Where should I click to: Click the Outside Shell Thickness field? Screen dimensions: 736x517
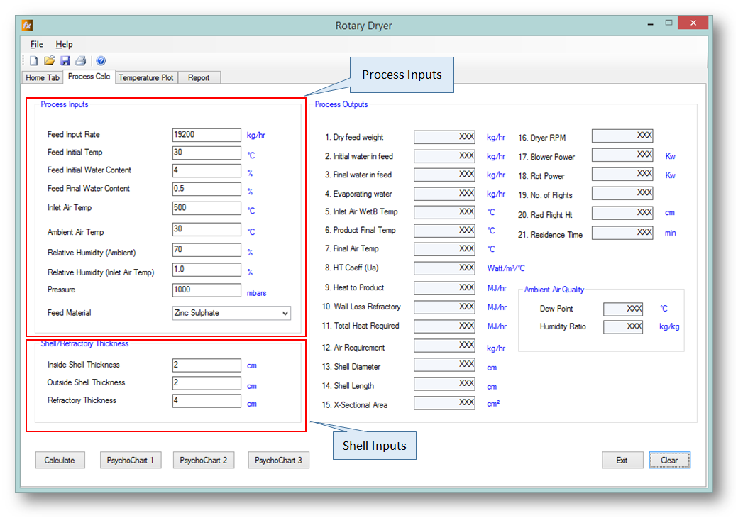207,383
